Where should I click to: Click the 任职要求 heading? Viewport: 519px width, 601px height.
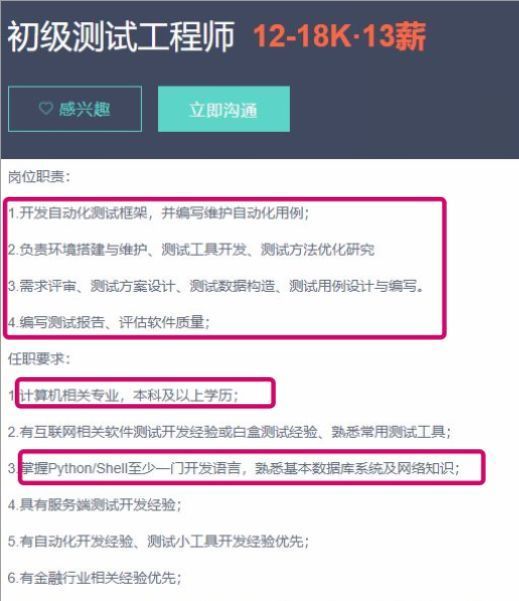pyautogui.click(x=39, y=359)
